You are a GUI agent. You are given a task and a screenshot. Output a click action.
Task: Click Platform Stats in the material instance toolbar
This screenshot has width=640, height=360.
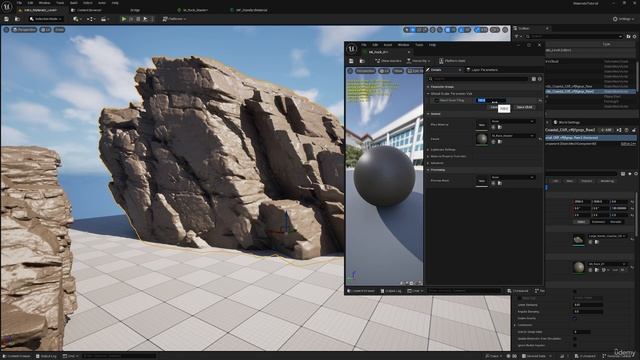(x=452, y=61)
